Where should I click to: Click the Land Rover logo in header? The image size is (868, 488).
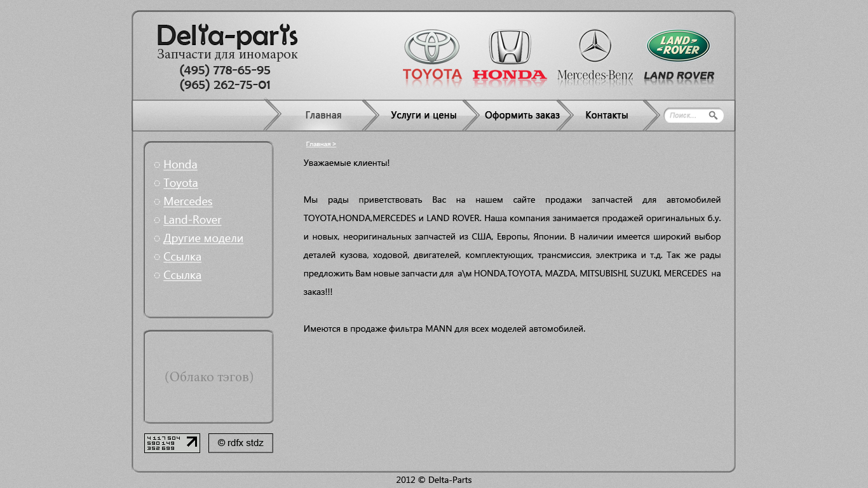[x=679, y=57]
